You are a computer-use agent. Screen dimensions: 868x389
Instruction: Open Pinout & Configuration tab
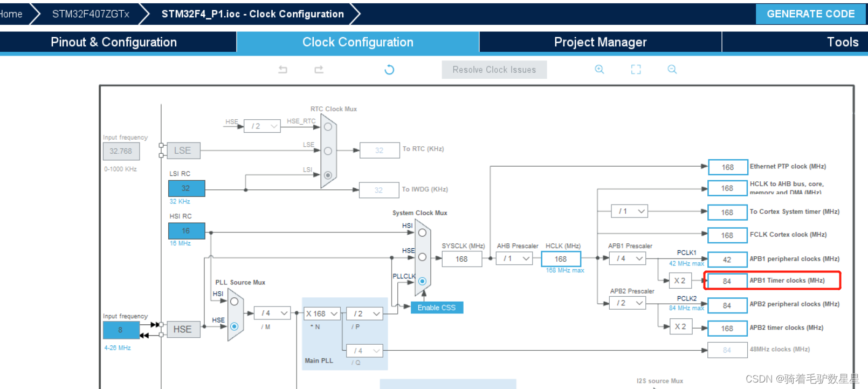[x=114, y=42]
